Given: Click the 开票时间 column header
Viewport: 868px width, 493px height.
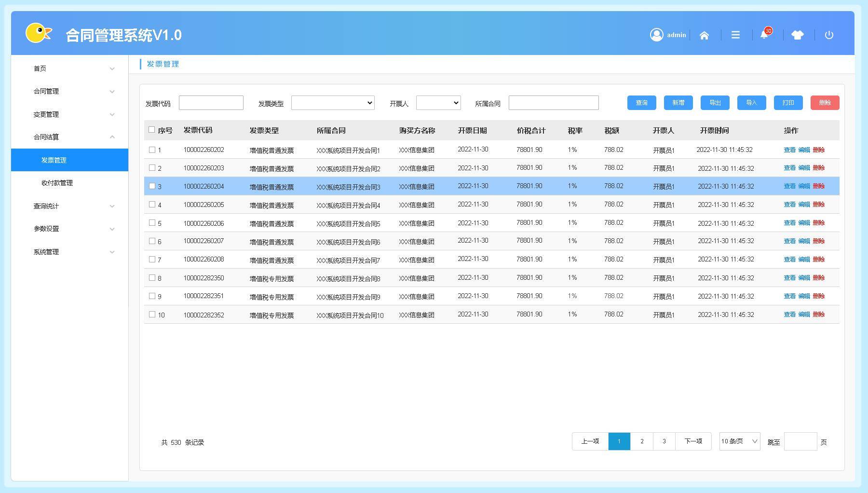Looking at the screenshot, I should (x=714, y=131).
